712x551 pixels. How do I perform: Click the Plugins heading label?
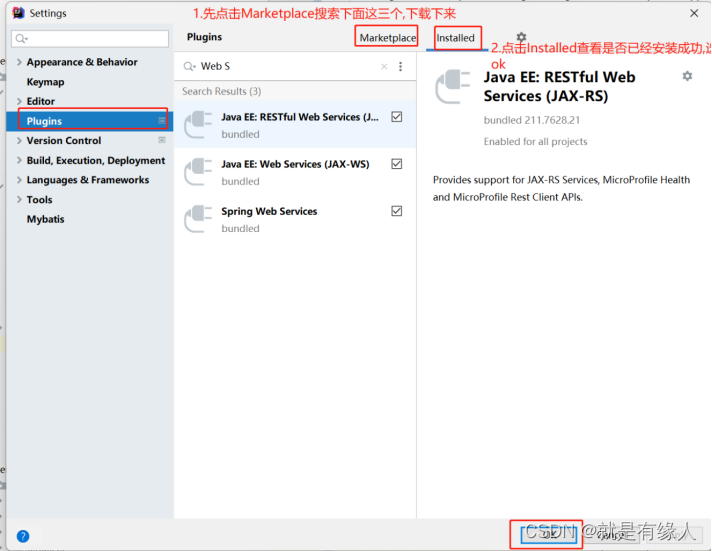pos(204,37)
